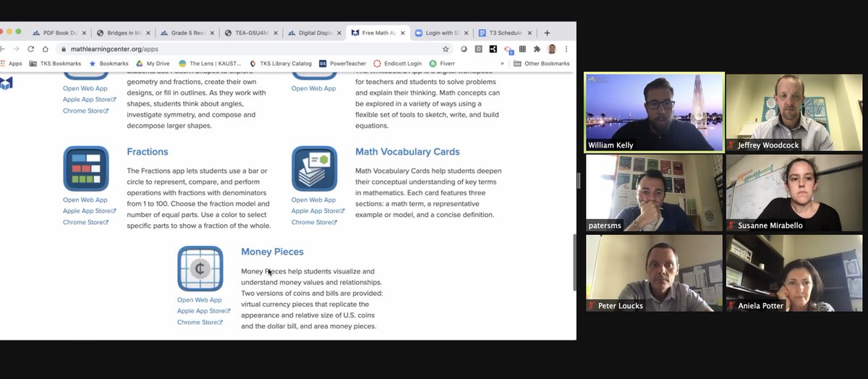Open the TKS Library Catalog bookmark
The image size is (868, 379).
point(280,64)
